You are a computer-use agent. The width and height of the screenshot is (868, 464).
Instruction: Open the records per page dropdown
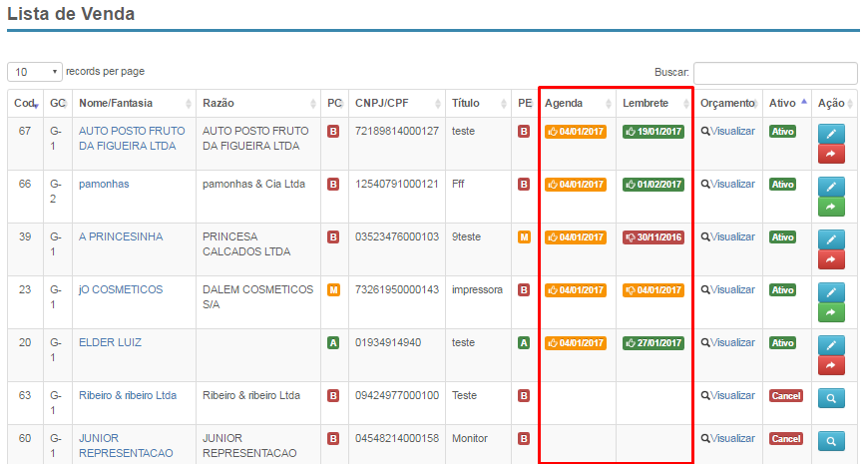click(x=35, y=72)
